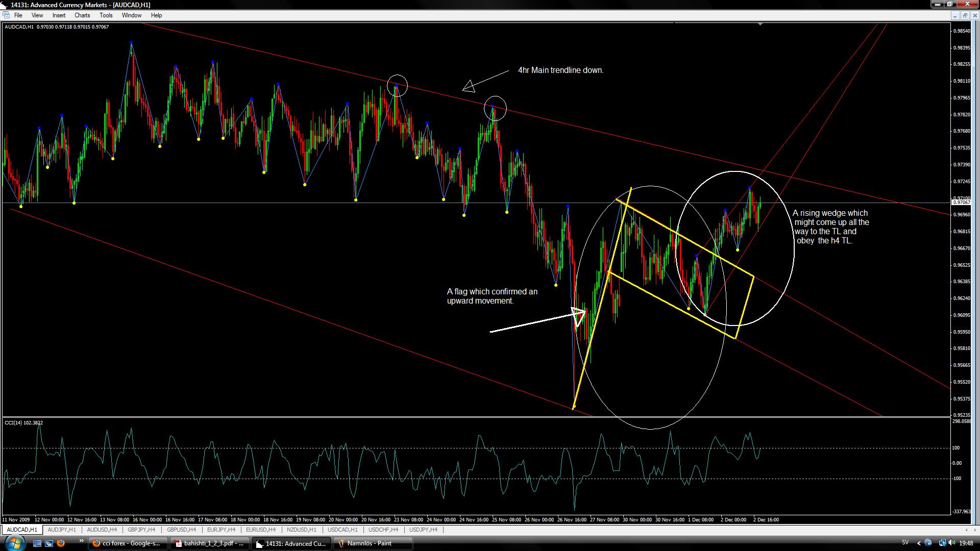
Task: Click Show Desktop quick launch icon
Action: click(x=38, y=543)
